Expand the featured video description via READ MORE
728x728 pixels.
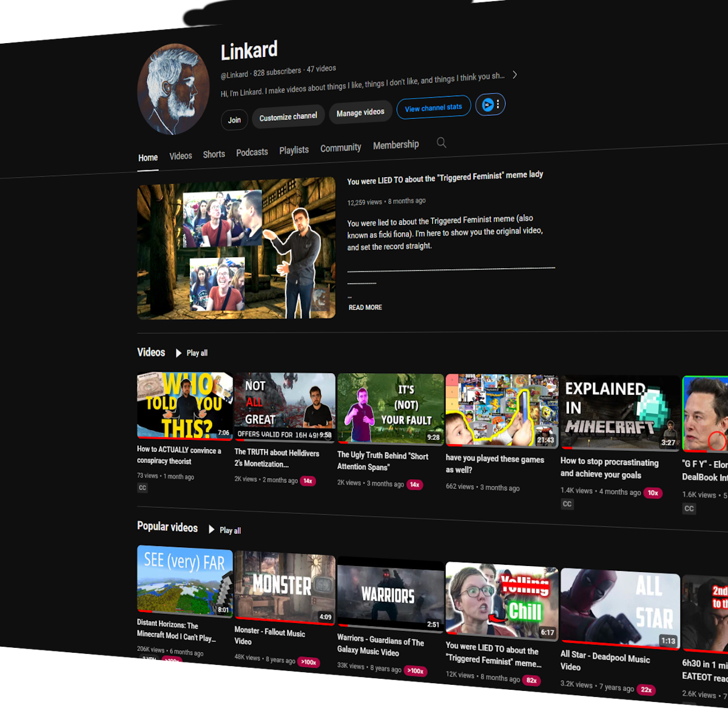coord(365,308)
